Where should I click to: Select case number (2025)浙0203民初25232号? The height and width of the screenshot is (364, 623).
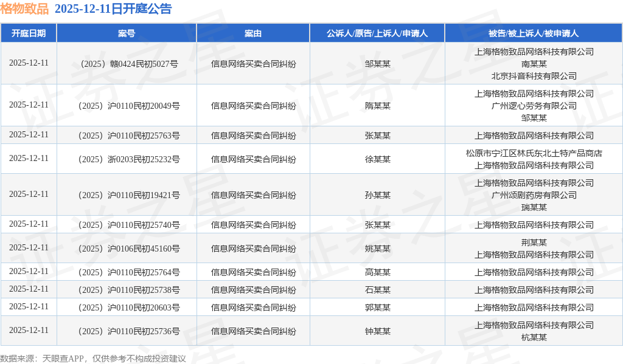point(129,160)
